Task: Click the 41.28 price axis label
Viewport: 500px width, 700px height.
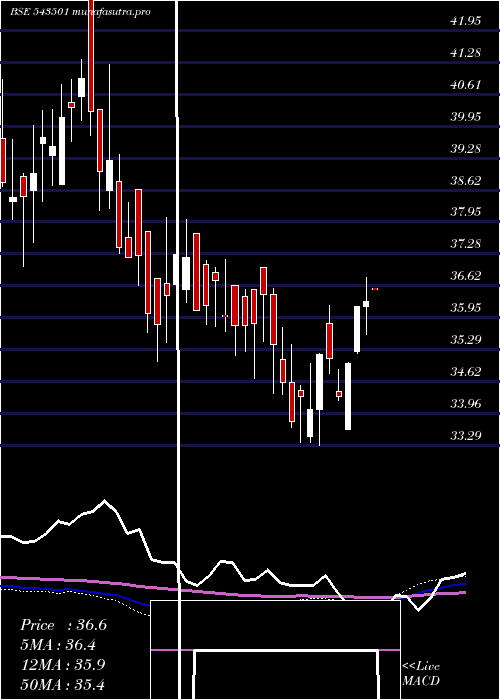Action: tap(466, 53)
